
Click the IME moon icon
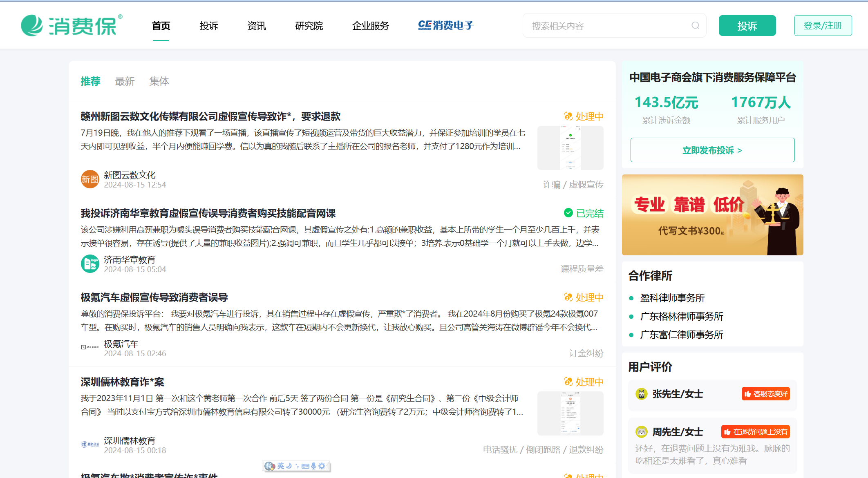click(x=289, y=466)
